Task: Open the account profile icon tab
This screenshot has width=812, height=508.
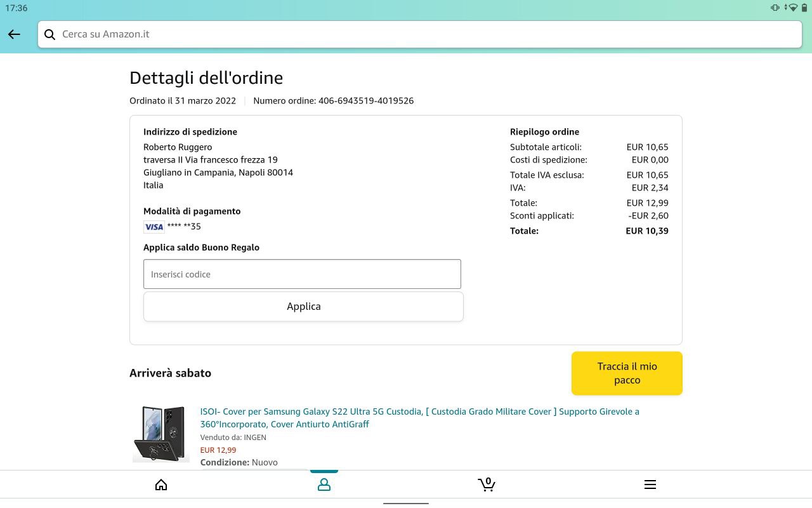Action: pos(324,485)
